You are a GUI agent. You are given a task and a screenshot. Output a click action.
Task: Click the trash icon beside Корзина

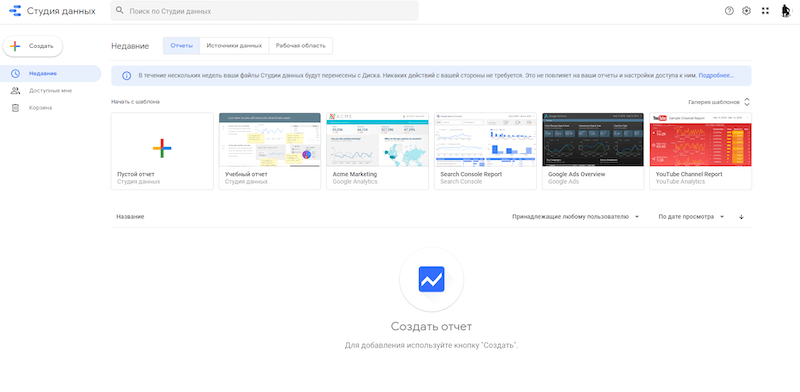[x=15, y=108]
